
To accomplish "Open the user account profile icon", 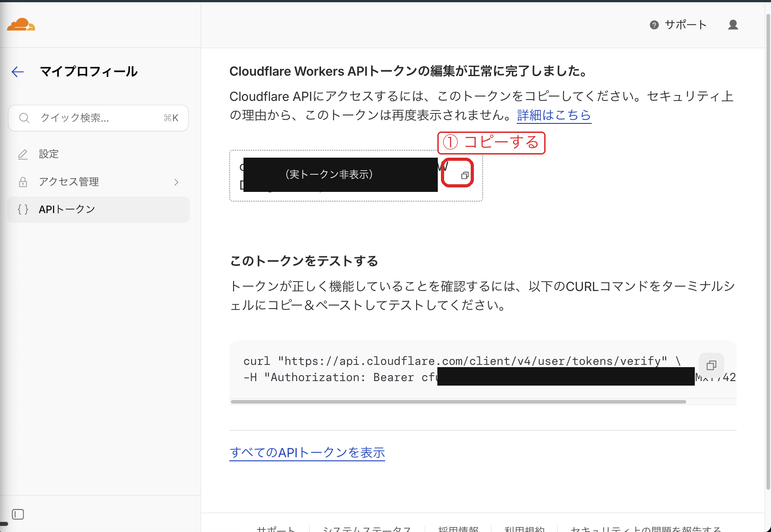I will [x=733, y=25].
